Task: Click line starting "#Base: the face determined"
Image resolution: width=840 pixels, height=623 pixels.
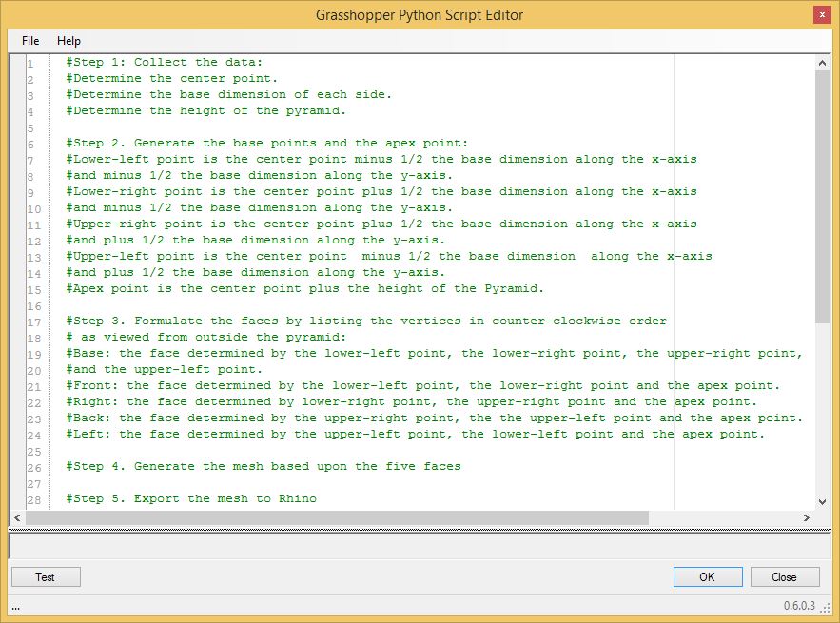Action: click(x=435, y=353)
